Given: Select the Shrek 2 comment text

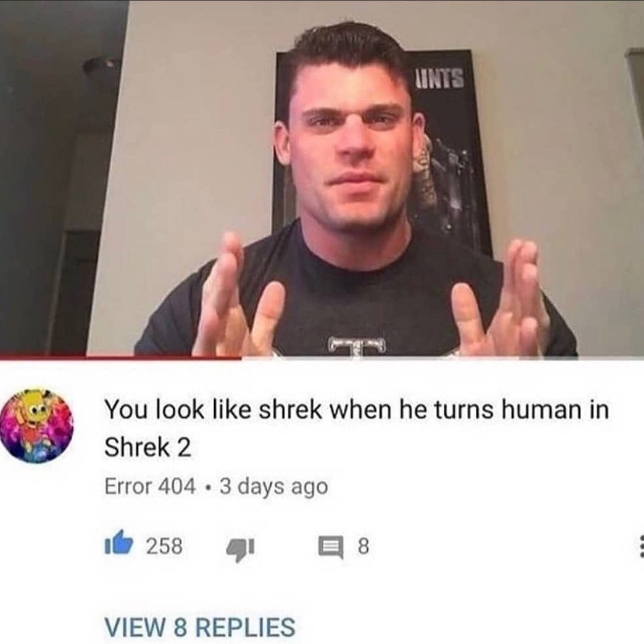Looking at the screenshot, I should click(357, 428).
